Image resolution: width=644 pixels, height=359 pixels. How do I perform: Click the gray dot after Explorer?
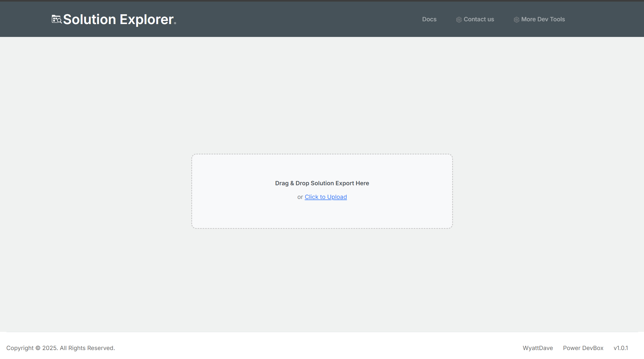pyautogui.click(x=175, y=24)
